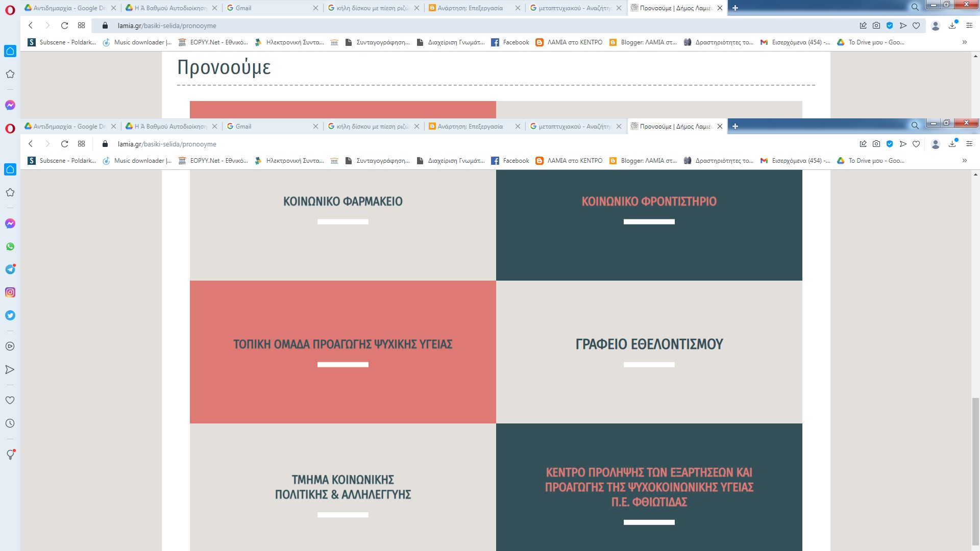This screenshot has height=551, width=980.
Task: Open ΤΜΗΜΑ ΚΟΙΝΩΝΙΚΗΣ ΠΟΛΙΤΙΚΗΣ & ΑΛΛΗΛΕΓΓΥΗΣ tile
Action: coord(342,487)
